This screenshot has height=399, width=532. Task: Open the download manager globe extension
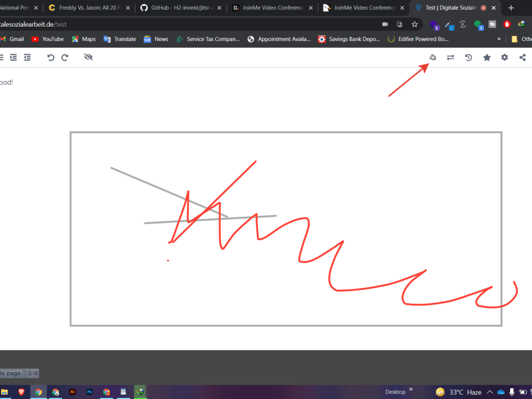pos(521,24)
